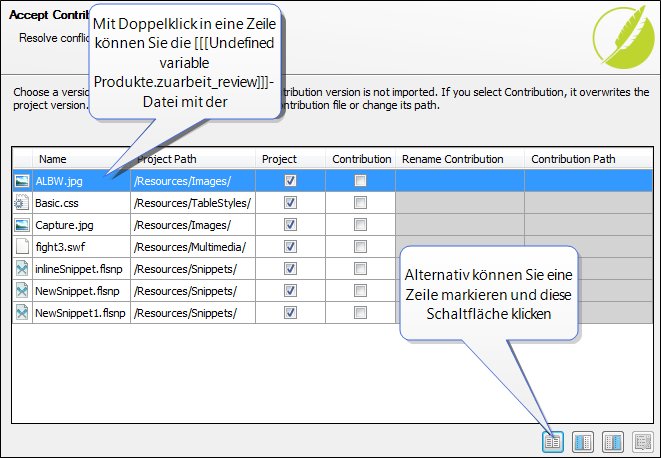Image resolution: width=661 pixels, height=458 pixels.
Task: Check the Contribution box for fight3.swf
Action: point(360,247)
